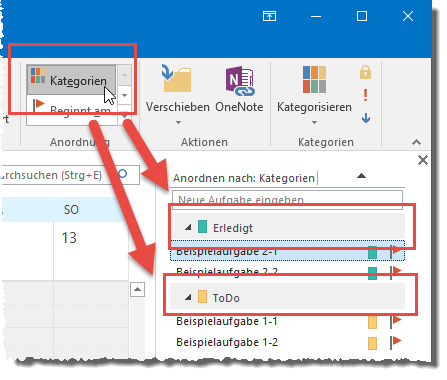Select task Beispielaufgabe 2-2
The image size is (447, 380).
pyautogui.click(x=287, y=272)
